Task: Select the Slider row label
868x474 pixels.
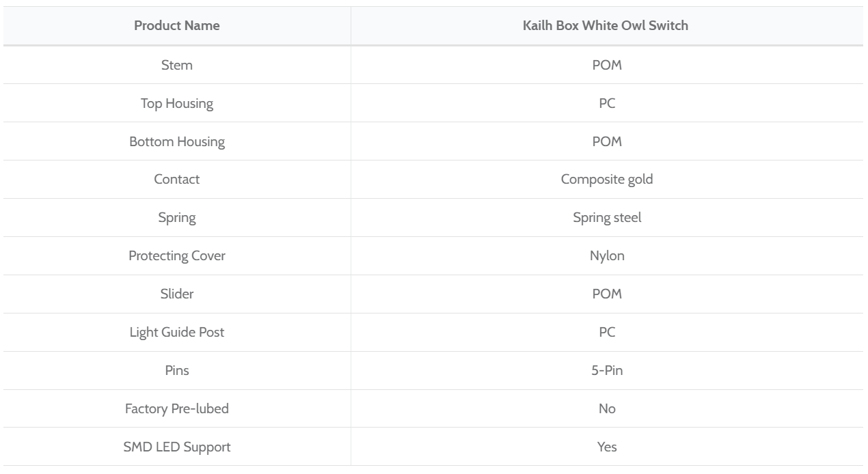Action: pos(176,294)
